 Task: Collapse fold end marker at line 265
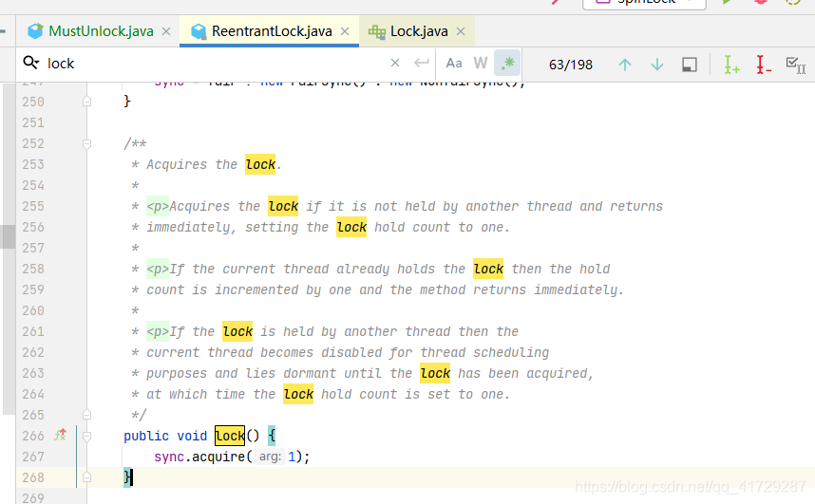point(86,415)
